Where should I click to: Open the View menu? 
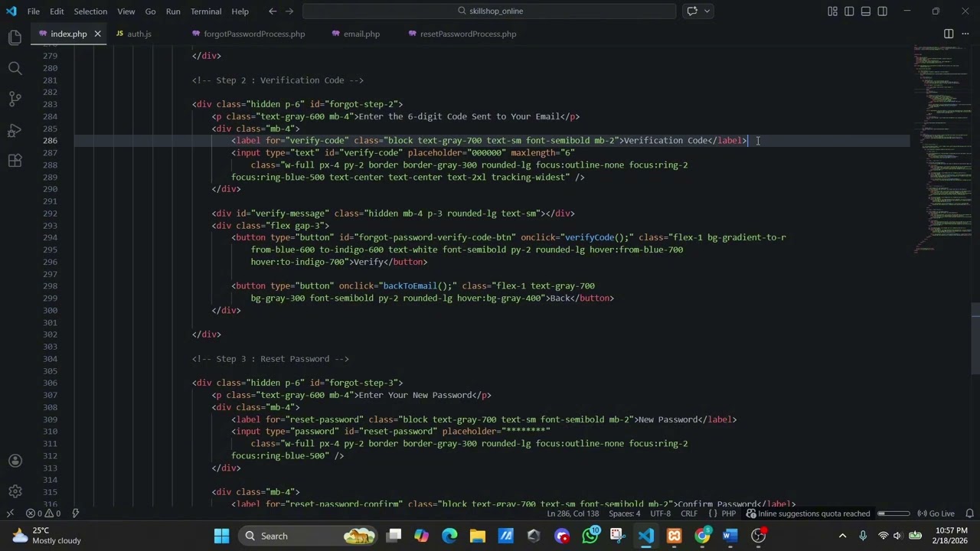click(x=126, y=11)
